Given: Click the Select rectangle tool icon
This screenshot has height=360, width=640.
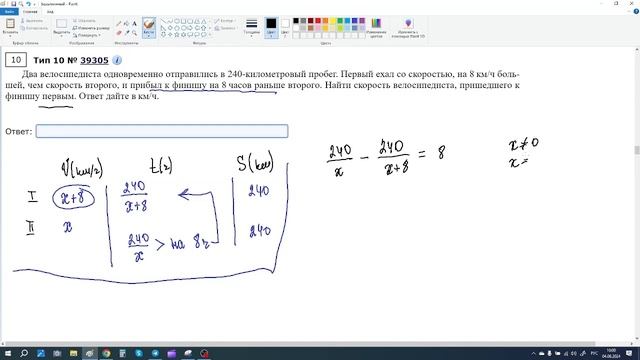Looking at the screenshot, I should tap(62, 24).
